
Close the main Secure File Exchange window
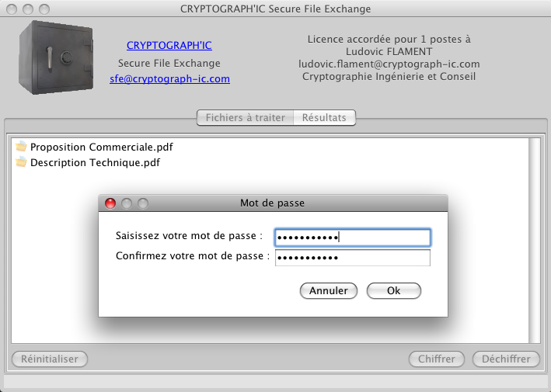(12, 9)
